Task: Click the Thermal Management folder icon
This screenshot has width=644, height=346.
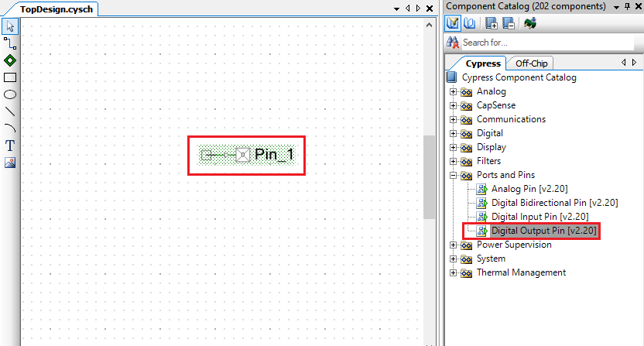Action: pos(466,273)
